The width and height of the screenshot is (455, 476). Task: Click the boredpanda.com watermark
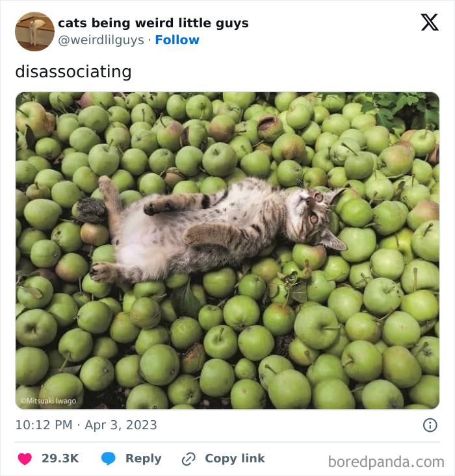386,462
